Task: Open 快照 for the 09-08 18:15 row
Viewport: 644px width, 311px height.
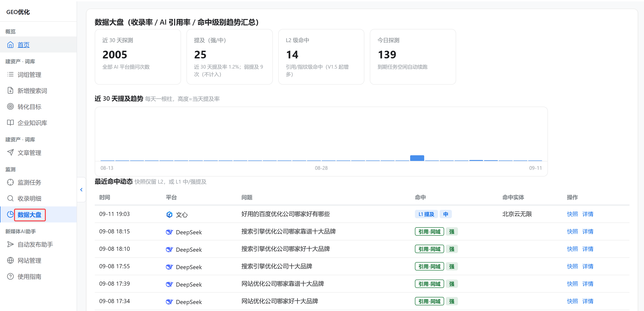Action: pos(572,232)
